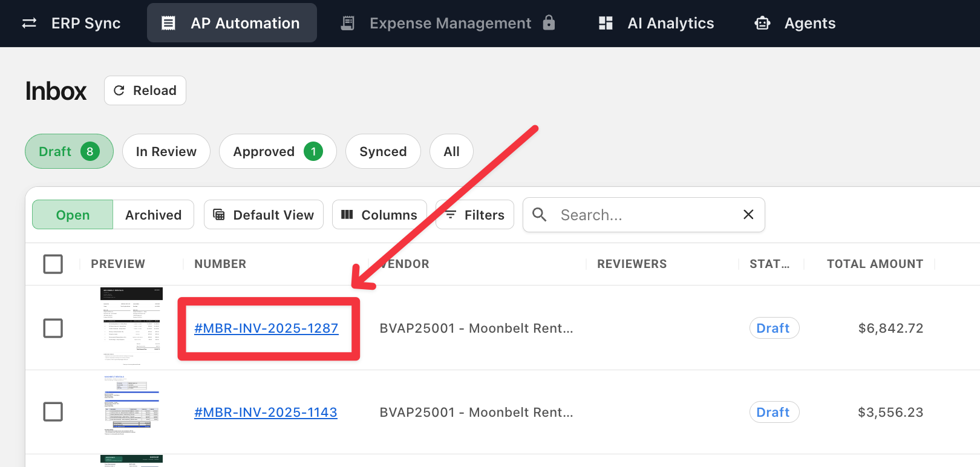Click the vendor cell for invoice 1287
The height and width of the screenshot is (467, 980).
[x=476, y=328]
